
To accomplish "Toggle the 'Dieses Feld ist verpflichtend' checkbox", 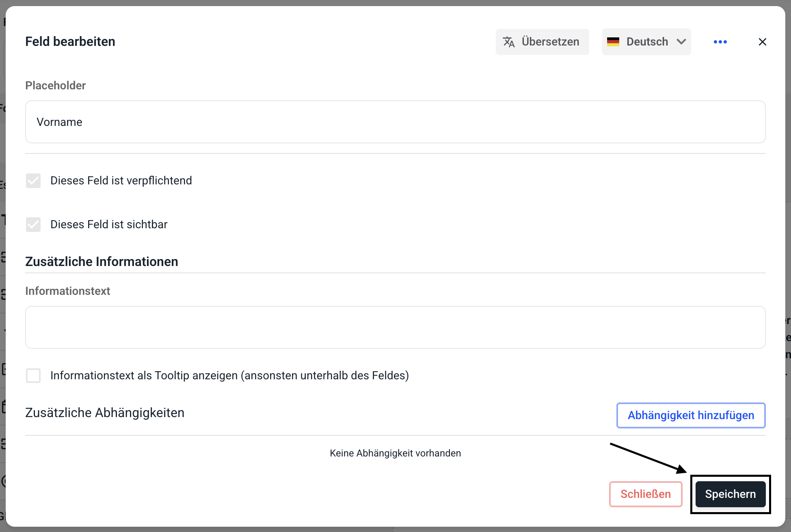I will tap(33, 181).
